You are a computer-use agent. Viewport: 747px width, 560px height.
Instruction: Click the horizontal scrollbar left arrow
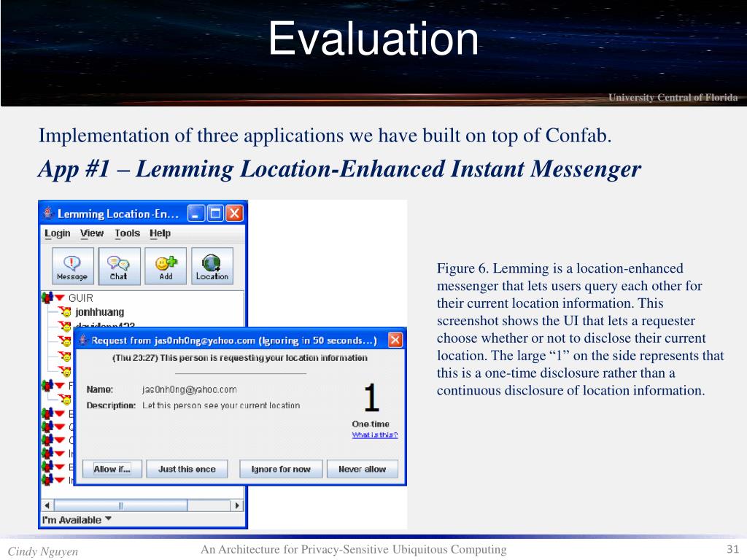pyautogui.click(x=47, y=505)
